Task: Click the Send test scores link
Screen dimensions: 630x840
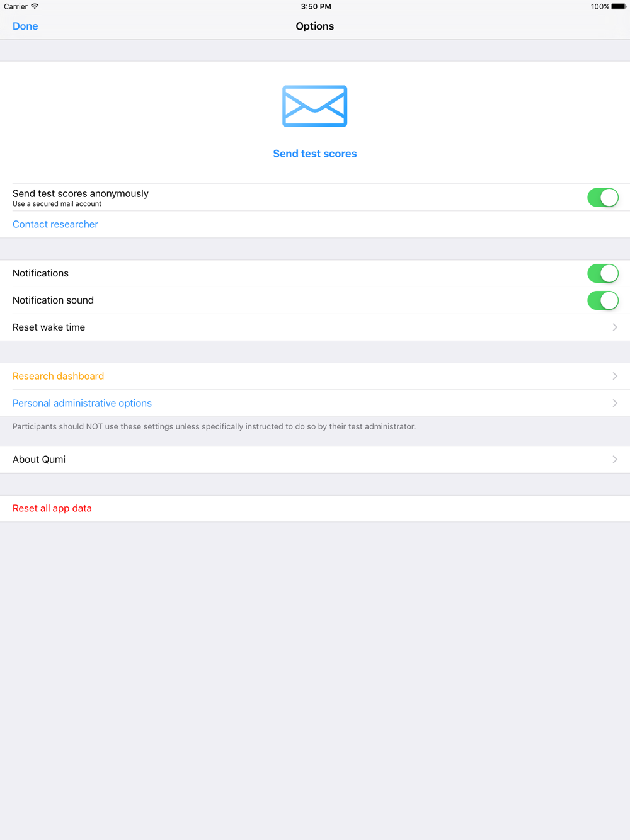Action: click(315, 154)
